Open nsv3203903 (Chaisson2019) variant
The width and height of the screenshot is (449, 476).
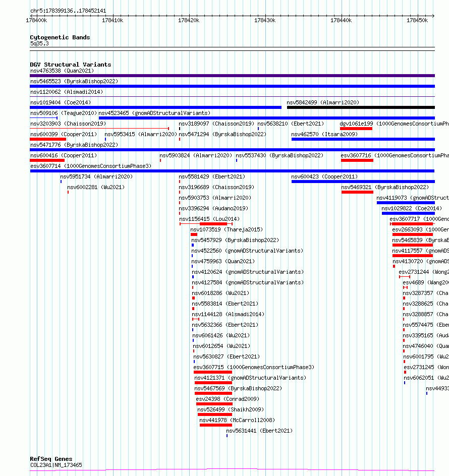pos(68,124)
